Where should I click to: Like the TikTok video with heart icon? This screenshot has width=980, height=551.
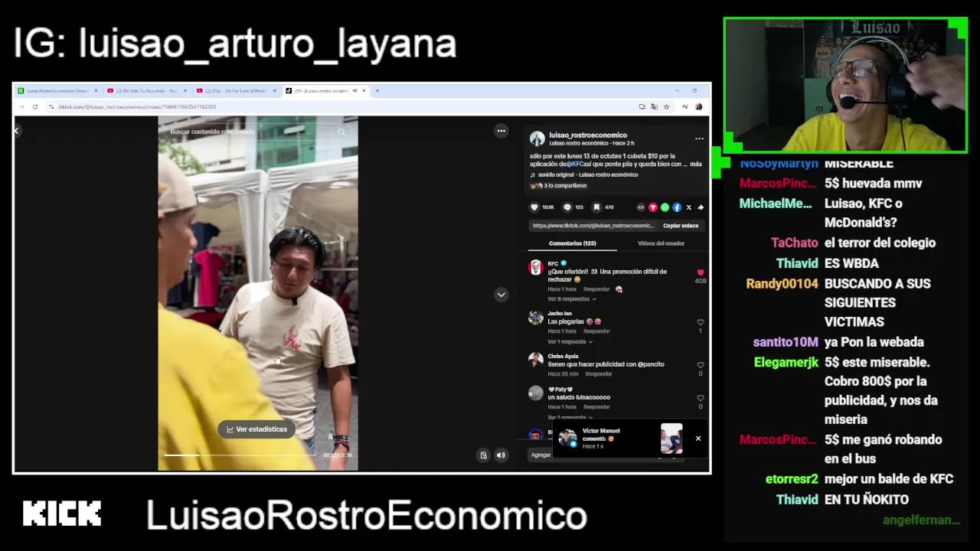click(534, 207)
